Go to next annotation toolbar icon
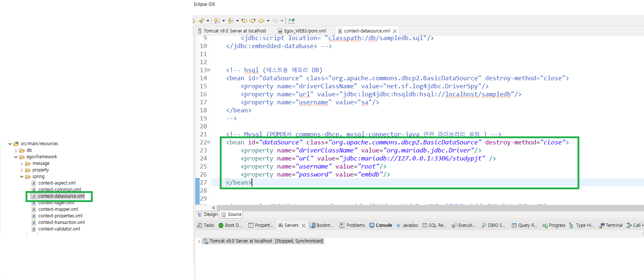 216,21
